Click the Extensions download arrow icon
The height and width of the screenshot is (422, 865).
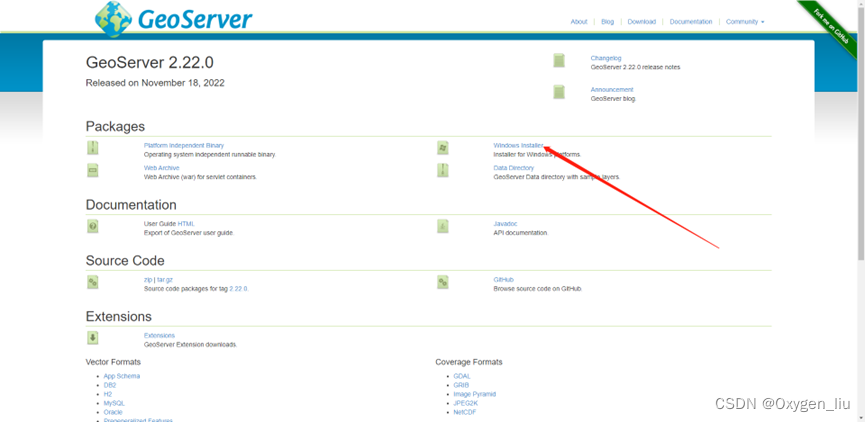[x=93, y=338]
